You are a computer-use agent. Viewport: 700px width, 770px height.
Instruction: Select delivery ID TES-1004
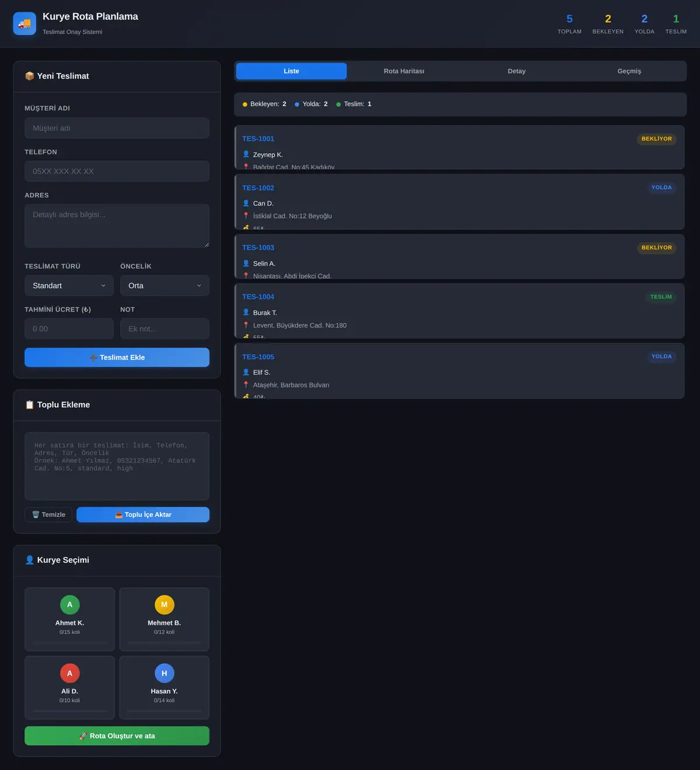258,297
